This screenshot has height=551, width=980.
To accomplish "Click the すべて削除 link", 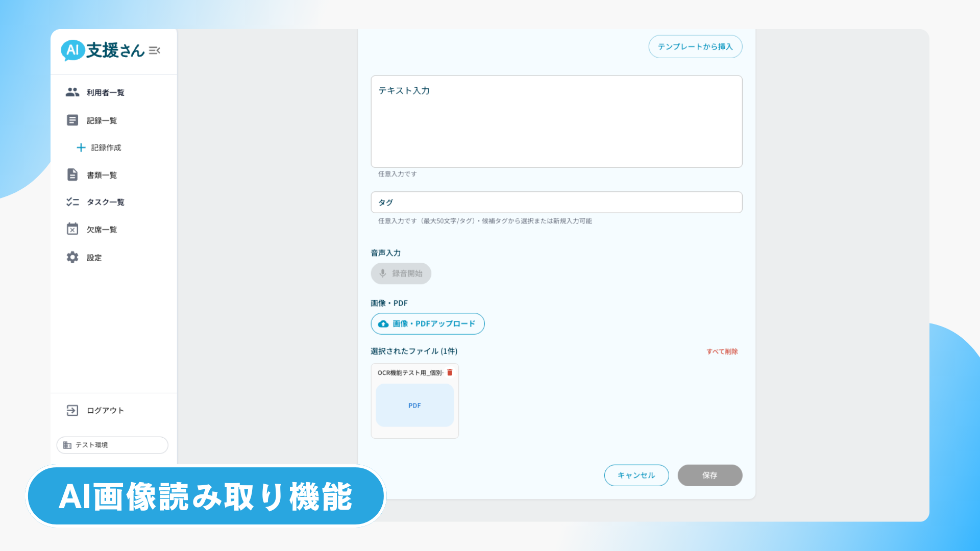I will pyautogui.click(x=722, y=352).
